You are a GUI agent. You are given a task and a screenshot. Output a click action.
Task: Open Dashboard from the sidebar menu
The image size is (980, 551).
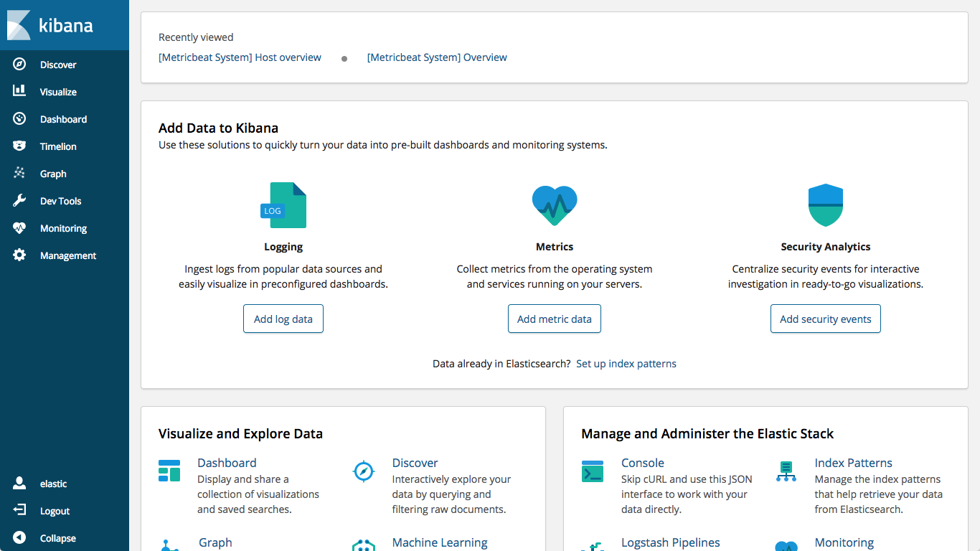click(x=63, y=119)
